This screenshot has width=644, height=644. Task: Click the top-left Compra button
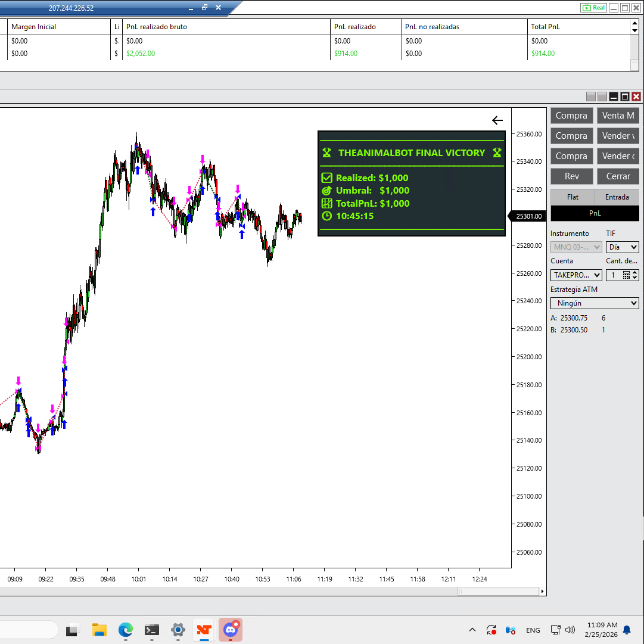tap(571, 116)
